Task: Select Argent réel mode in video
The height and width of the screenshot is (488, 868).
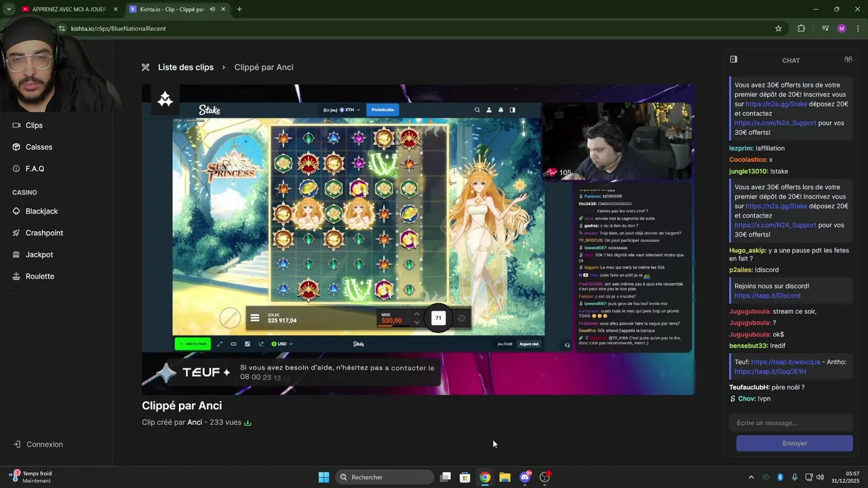Action: 529,344
